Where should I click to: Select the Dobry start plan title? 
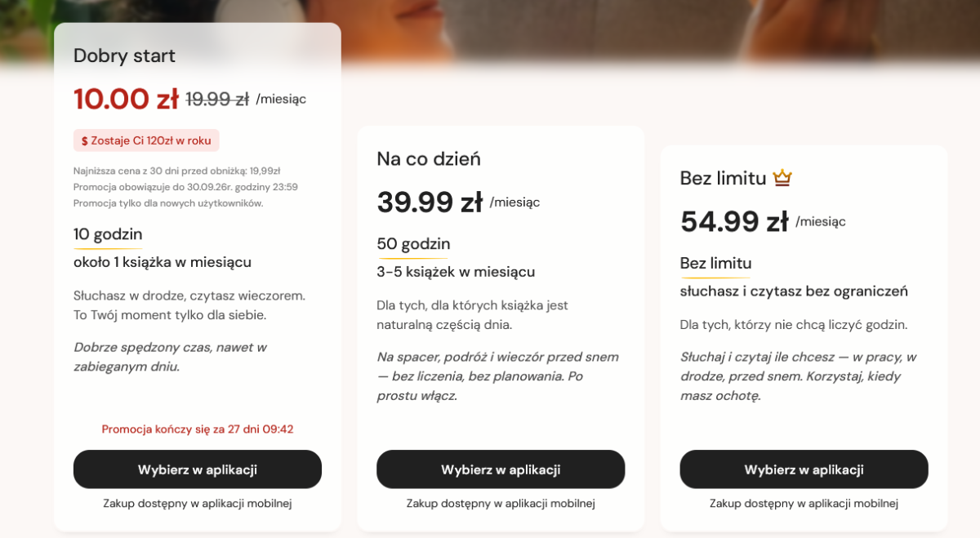124,56
